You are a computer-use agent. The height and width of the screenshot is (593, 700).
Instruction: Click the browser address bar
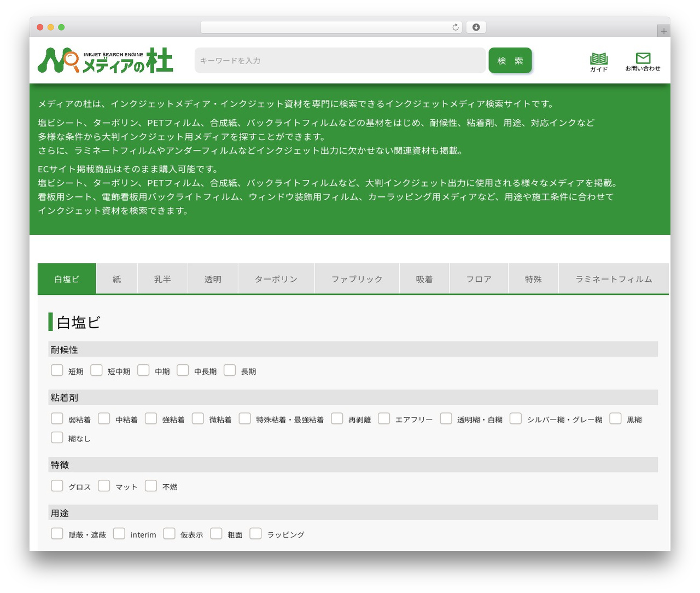coord(331,27)
